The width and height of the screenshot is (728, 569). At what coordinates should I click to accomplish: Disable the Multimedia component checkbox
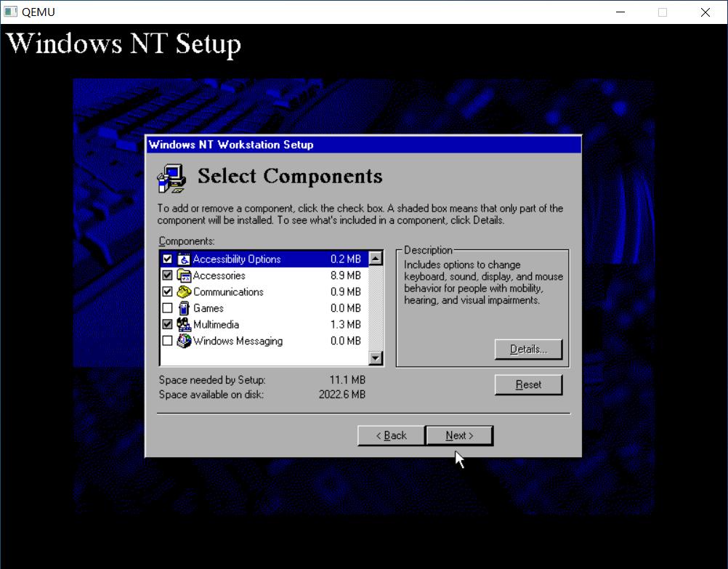pyautogui.click(x=168, y=324)
